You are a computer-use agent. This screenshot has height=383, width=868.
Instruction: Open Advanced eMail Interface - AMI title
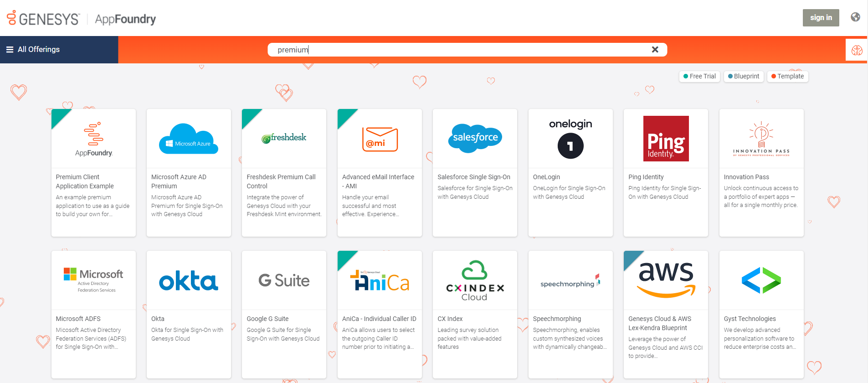pyautogui.click(x=378, y=181)
